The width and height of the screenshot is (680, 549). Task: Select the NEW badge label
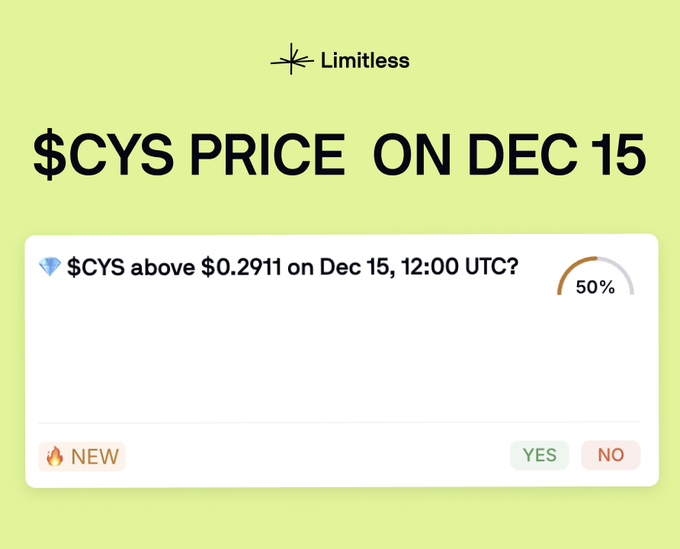95,456
